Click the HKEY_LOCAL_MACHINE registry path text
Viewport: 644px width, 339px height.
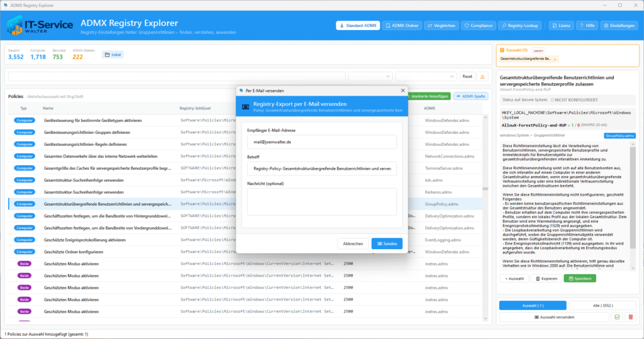pyautogui.click(x=566, y=115)
